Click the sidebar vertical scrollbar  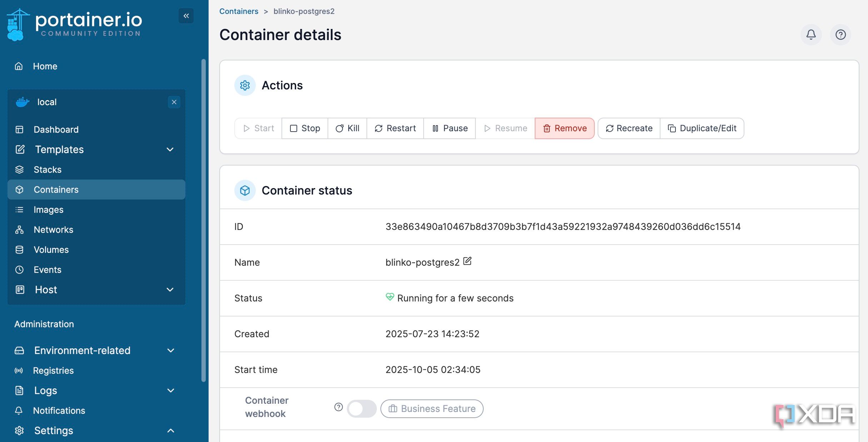[204, 220]
